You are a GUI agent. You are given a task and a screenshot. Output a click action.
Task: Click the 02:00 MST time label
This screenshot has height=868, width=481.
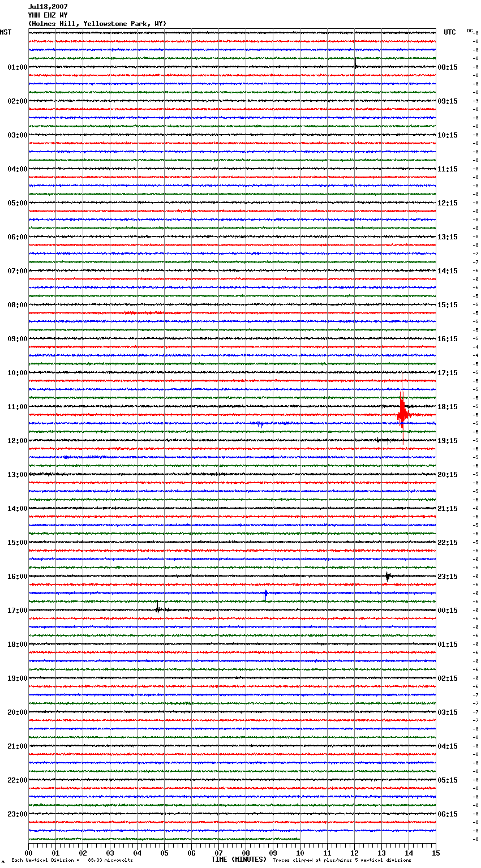[x=17, y=101]
